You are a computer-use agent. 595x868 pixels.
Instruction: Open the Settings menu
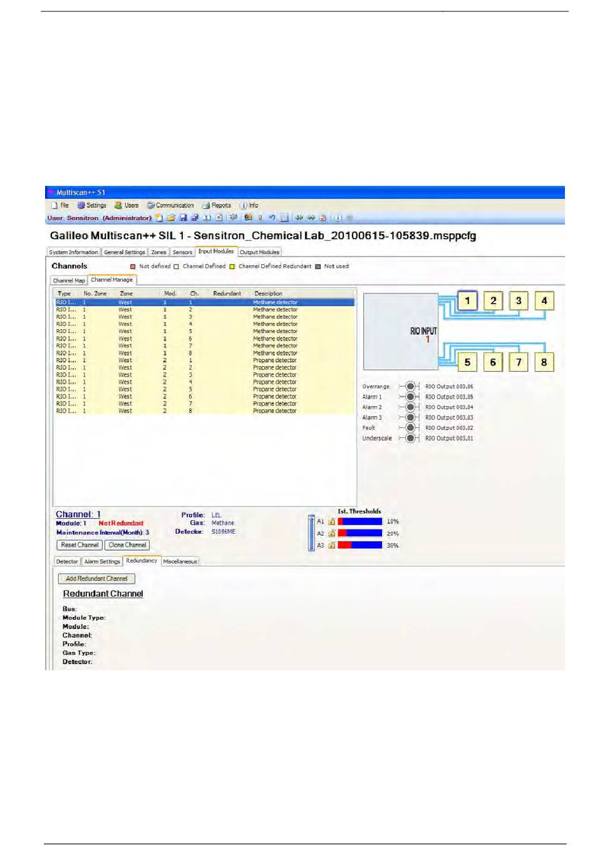tap(91, 205)
